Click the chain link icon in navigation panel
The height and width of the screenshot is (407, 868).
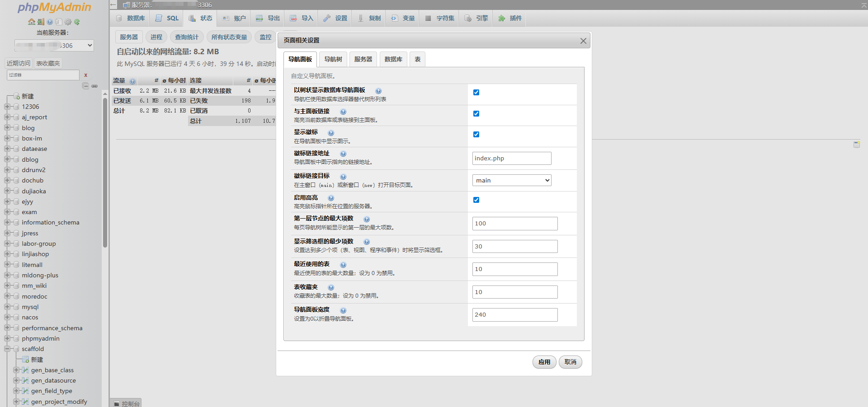(x=94, y=86)
